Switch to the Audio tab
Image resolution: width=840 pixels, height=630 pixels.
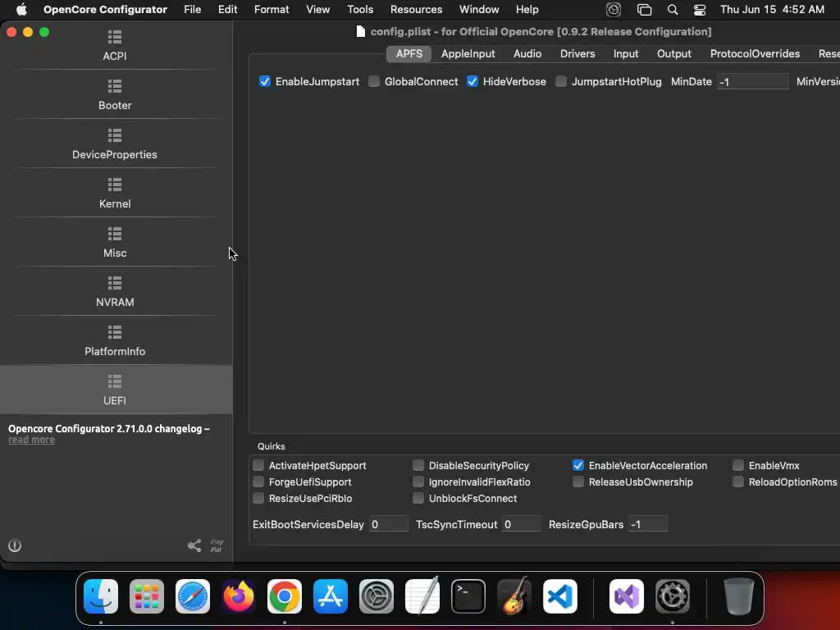527,53
